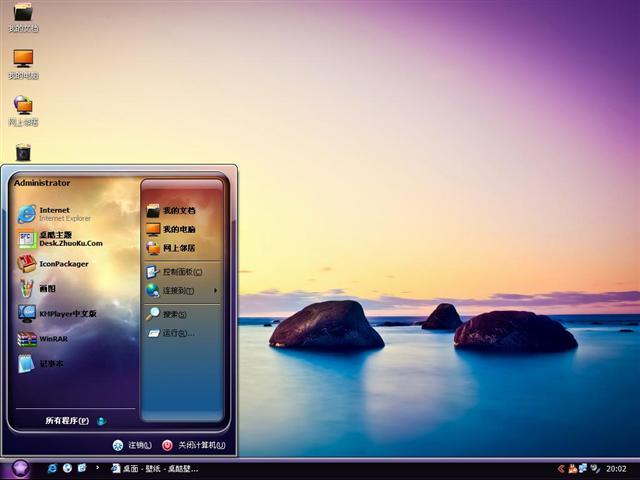Open 控制面板 (Control Panel) menu entry

click(x=181, y=272)
